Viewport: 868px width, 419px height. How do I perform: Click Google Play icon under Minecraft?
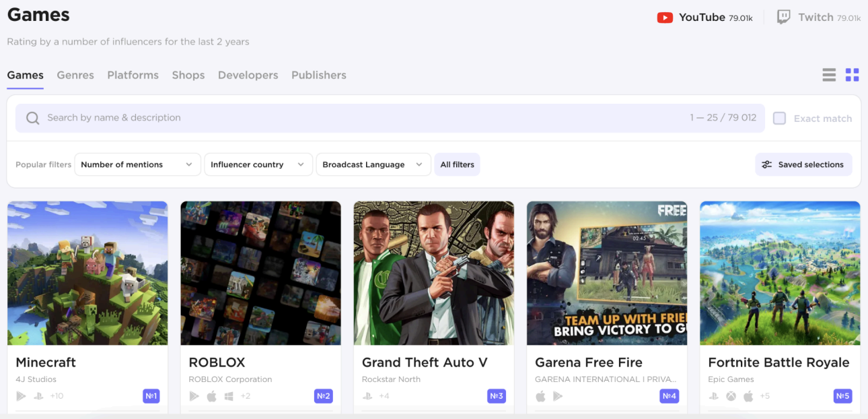22,396
